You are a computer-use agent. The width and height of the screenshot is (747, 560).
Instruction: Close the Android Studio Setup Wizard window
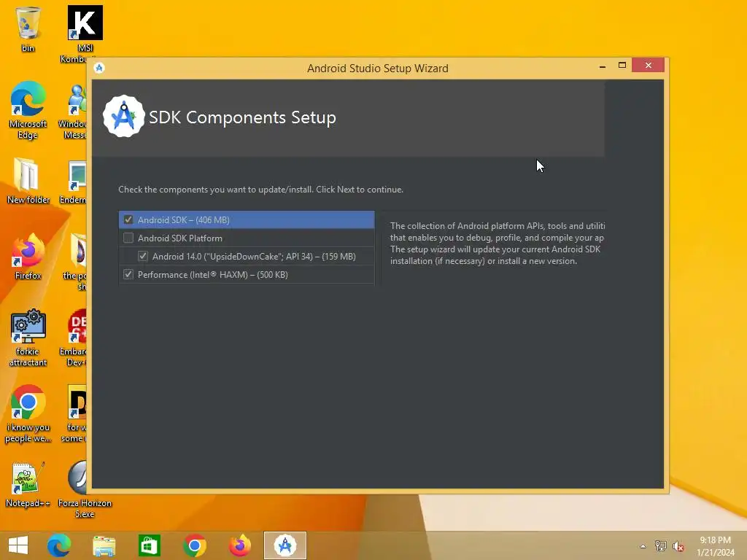click(648, 65)
